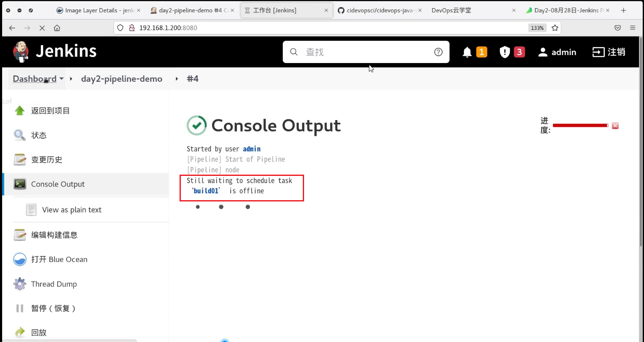Open the admin user link in console

(x=252, y=149)
